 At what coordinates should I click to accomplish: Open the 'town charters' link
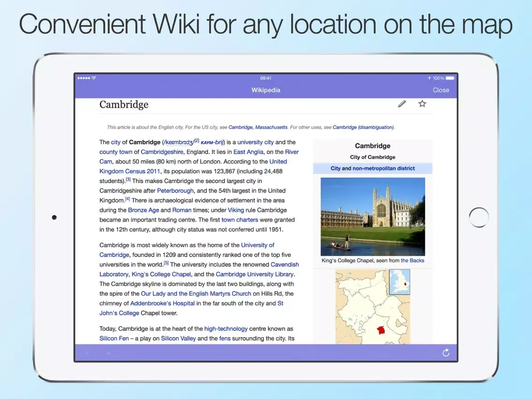click(x=240, y=220)
